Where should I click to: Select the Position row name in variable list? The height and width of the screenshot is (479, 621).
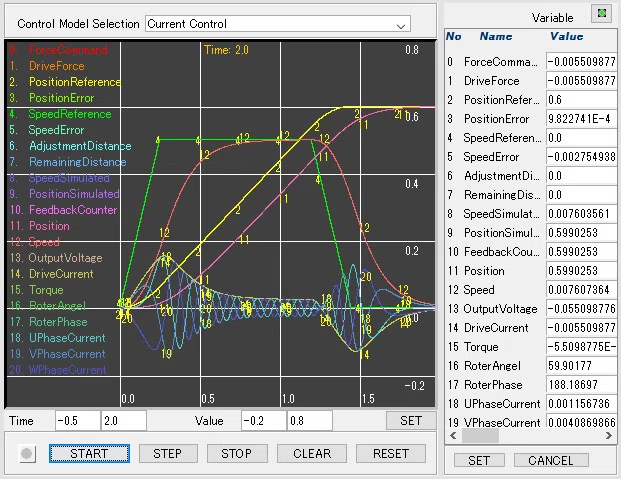point(484,271)
